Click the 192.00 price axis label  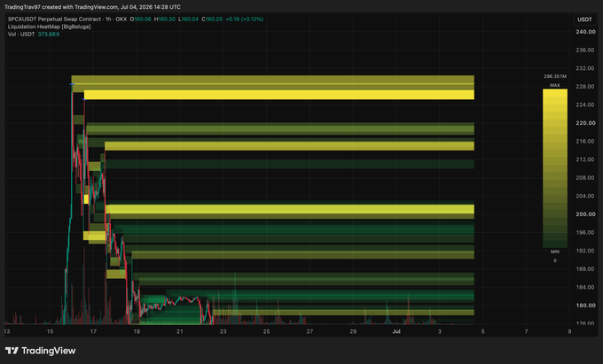tap(585, 251)
